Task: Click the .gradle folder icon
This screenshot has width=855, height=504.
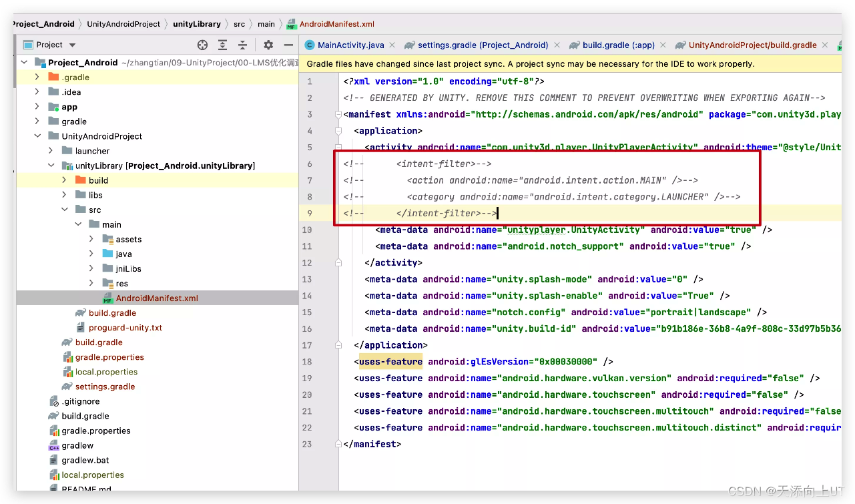Action: [53, 77]
